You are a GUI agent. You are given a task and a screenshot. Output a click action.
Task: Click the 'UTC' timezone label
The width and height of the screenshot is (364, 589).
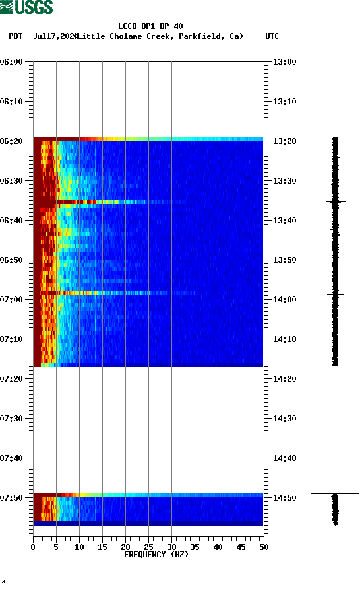point(272,36)
